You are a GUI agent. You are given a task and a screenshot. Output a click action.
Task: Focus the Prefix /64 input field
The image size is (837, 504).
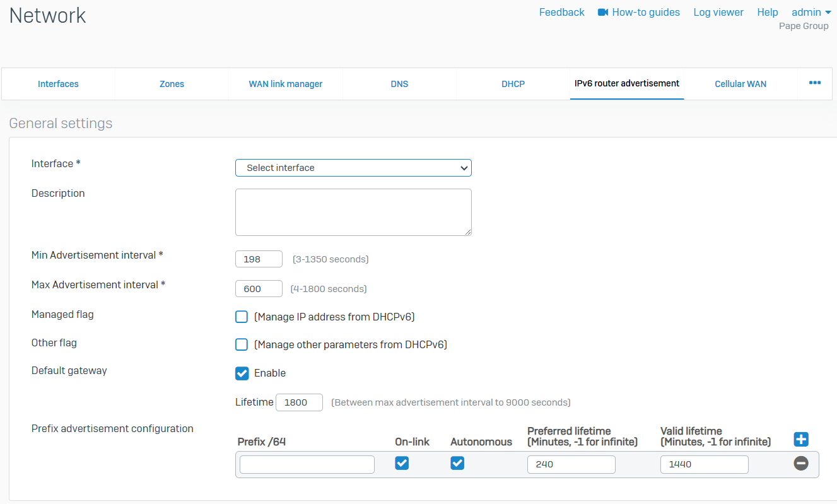[x=307, y=465]
